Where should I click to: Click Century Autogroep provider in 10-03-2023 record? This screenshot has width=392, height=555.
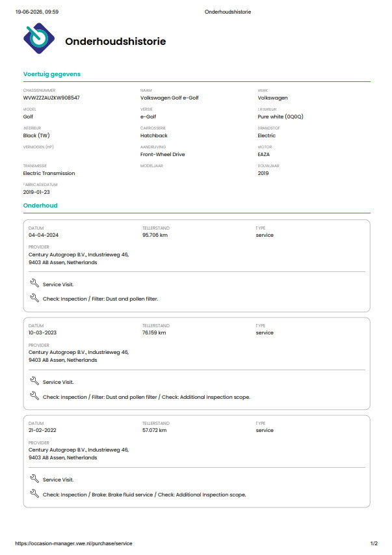click(x=79, y=356)
